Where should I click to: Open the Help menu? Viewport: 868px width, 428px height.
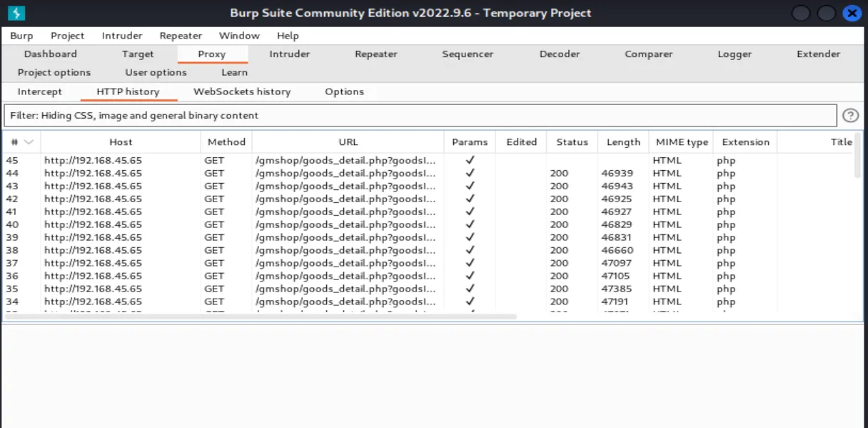click(288, 36)
